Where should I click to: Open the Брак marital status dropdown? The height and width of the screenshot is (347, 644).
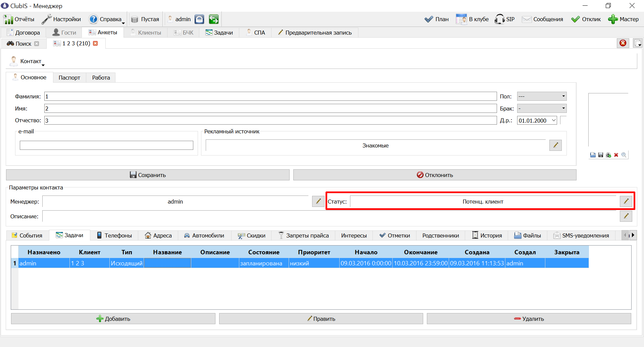click(542, 109)
